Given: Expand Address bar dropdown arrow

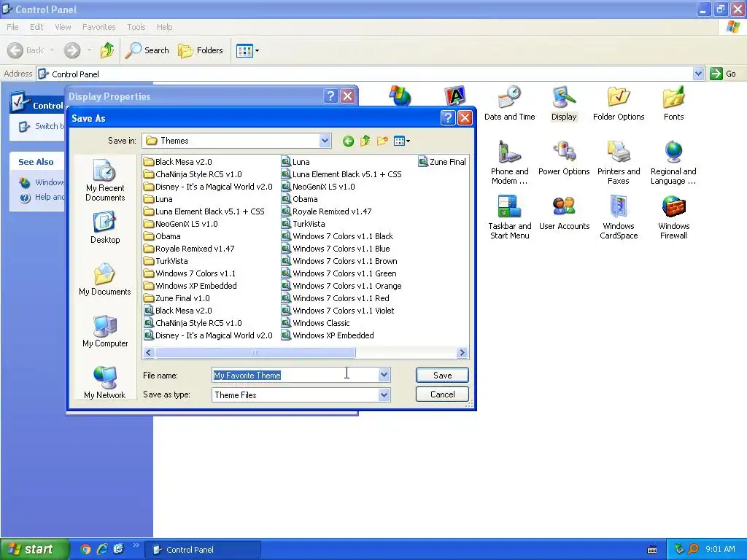Looking at the screenshot, I should [698, 74].
